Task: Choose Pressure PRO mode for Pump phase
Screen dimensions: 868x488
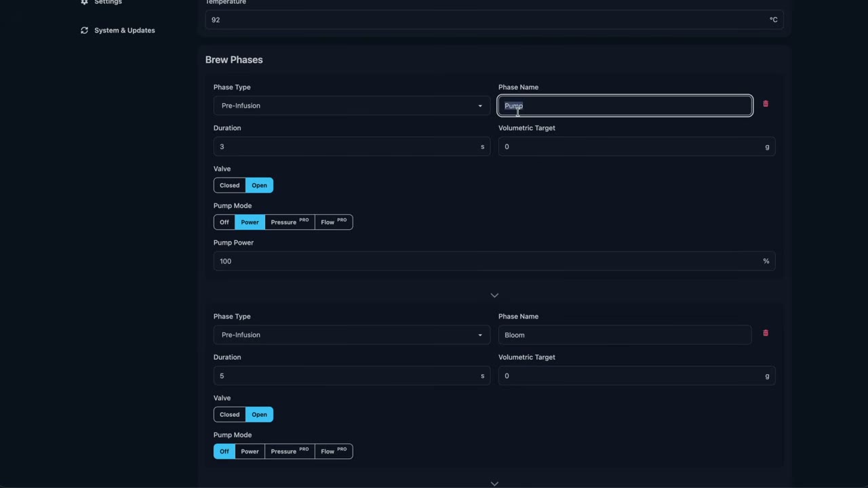Action: click(290, 222)
